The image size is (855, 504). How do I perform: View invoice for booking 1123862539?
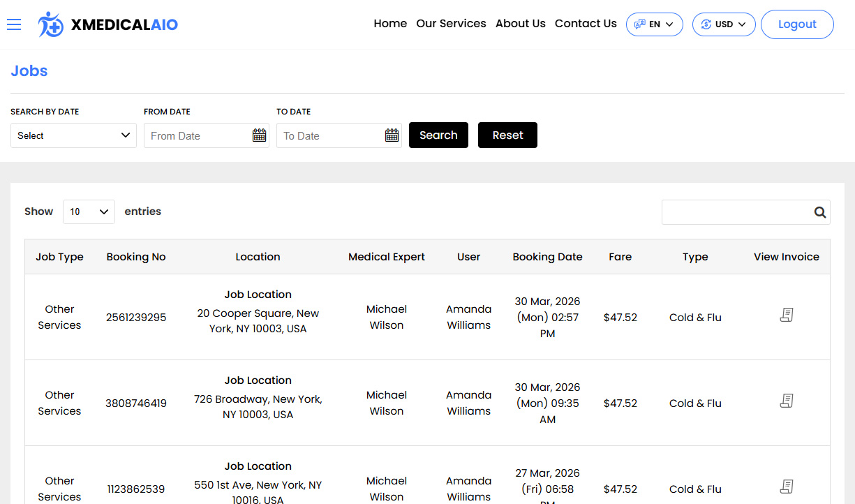[787, 487]
